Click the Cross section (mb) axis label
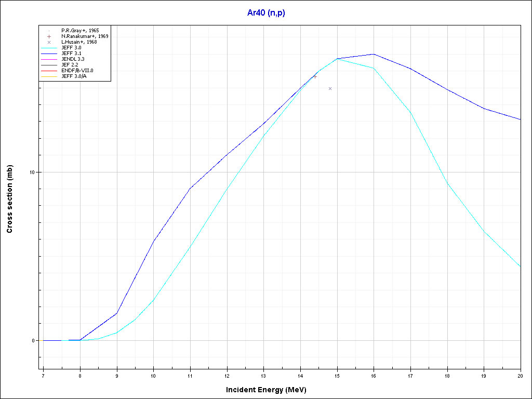This screenshot has height=399, width=532. [x=9, y=199]
